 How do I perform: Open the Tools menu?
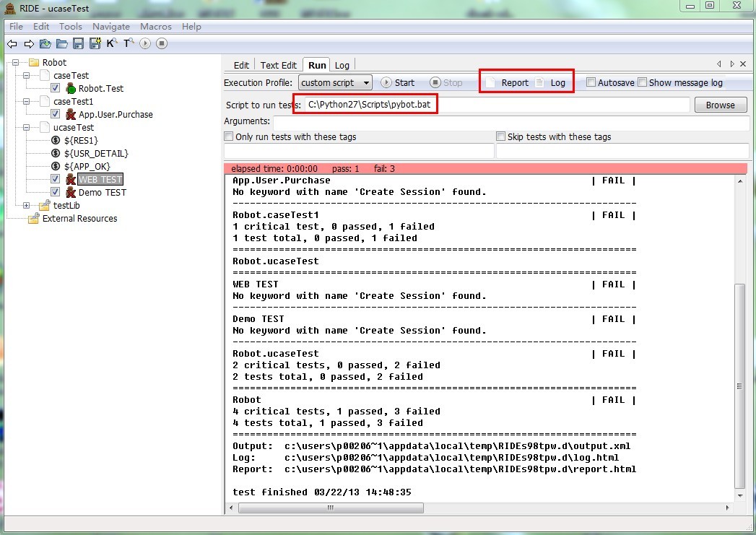70,27
